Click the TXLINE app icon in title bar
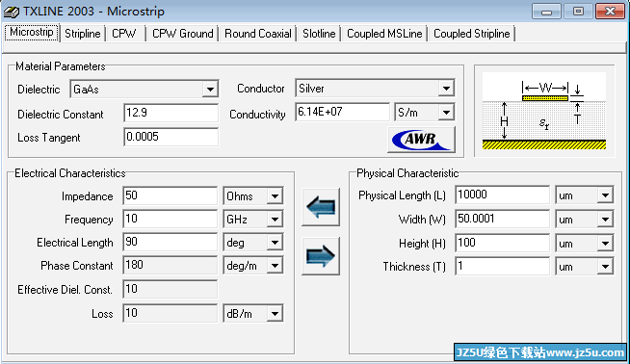The height and width of the screenshot is (364, 630). (11, 12)
